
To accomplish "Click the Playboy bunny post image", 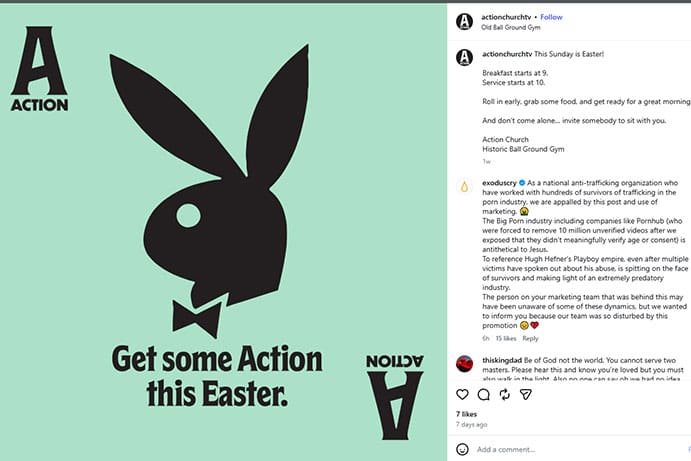I will 222,230.
